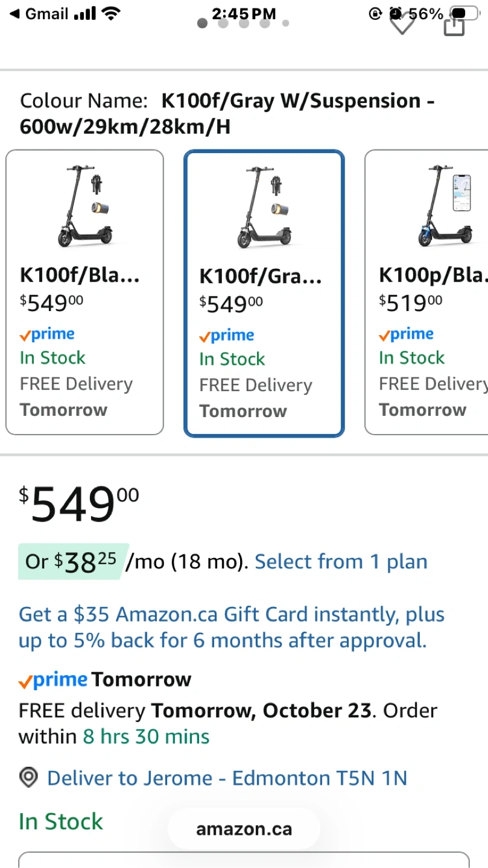Select the K100p/Black $519 colour option
Image resolution: width=488 pixels, height=868 pixels.
426,292
